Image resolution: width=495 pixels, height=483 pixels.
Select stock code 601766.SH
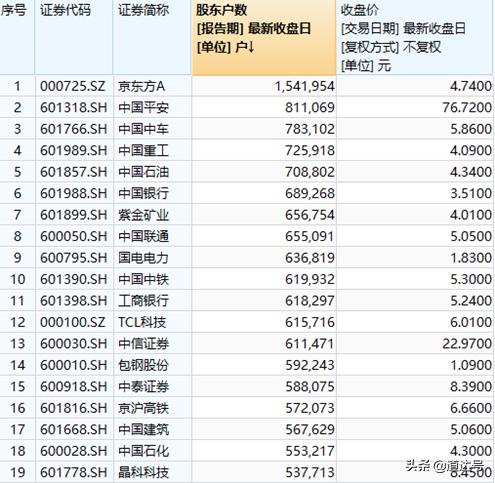pyautogui.click(x=74, y=129)
